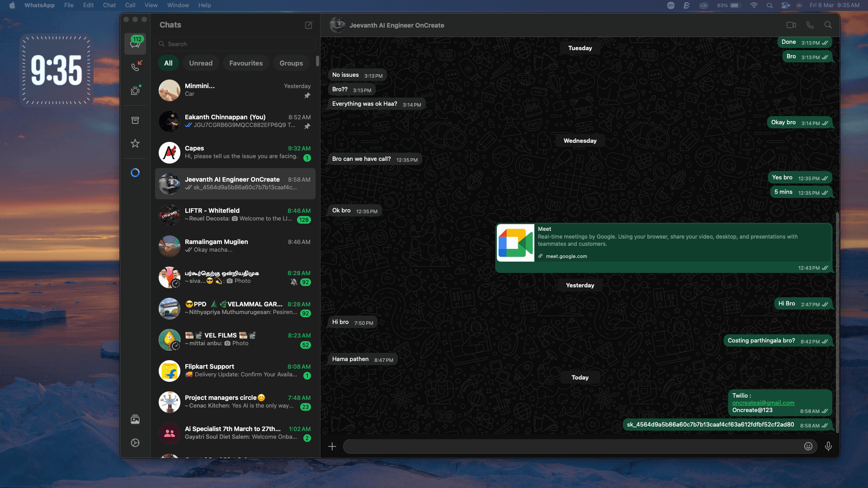Open the meet.google.com link preview
The image size is (868, 488).
(566, 256)
